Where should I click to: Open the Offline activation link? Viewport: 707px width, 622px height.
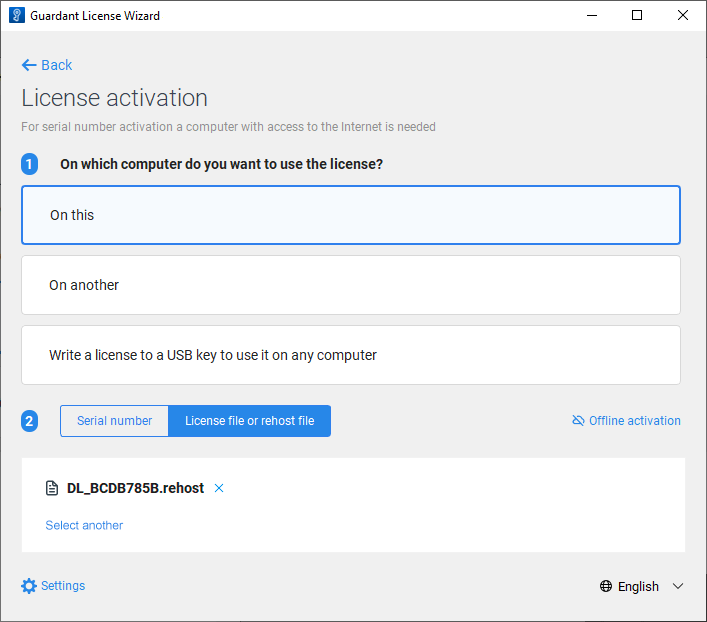634,421
